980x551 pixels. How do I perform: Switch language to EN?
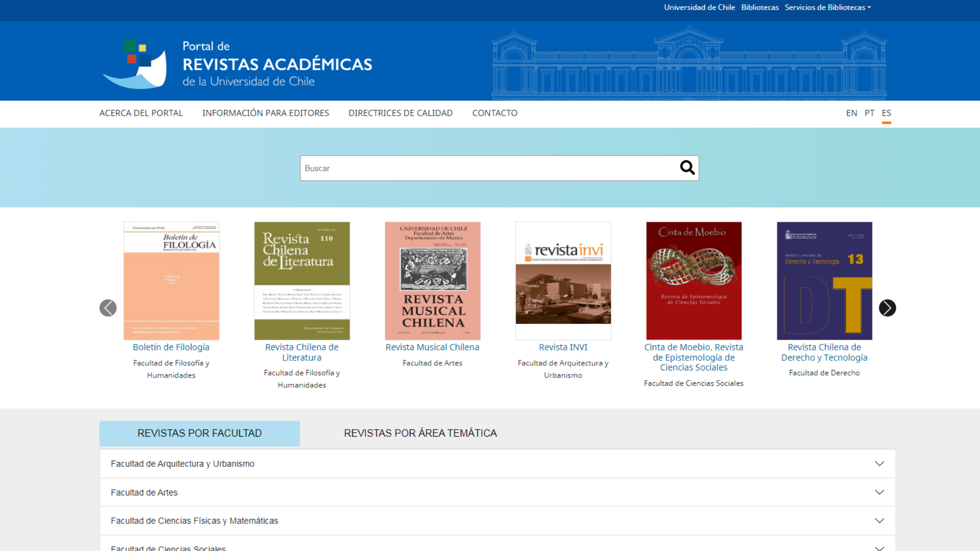point(851,113)
